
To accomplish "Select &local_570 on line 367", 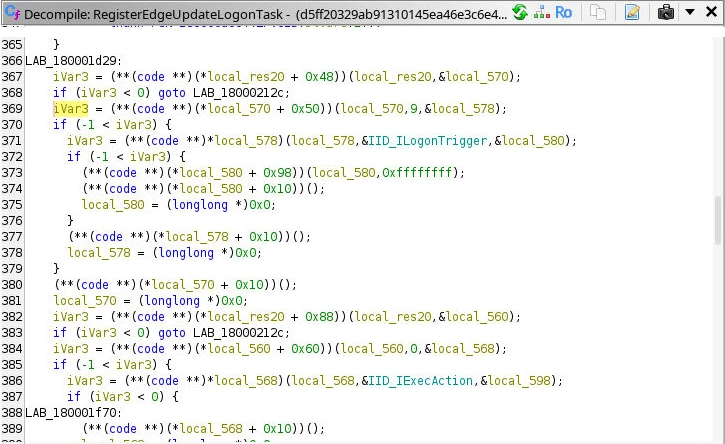I will point(474,77).
